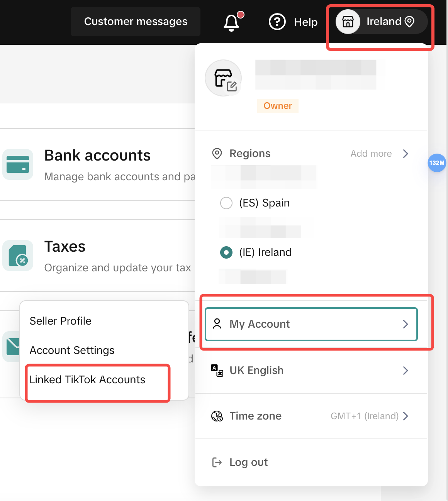
Task: Open Account Settings menu item
Action: point(72,350)
